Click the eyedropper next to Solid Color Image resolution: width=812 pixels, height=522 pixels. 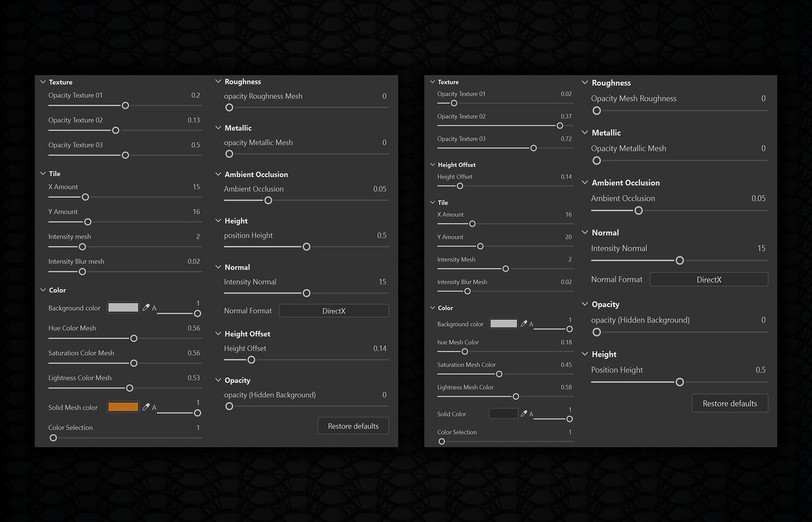[523, 414]
